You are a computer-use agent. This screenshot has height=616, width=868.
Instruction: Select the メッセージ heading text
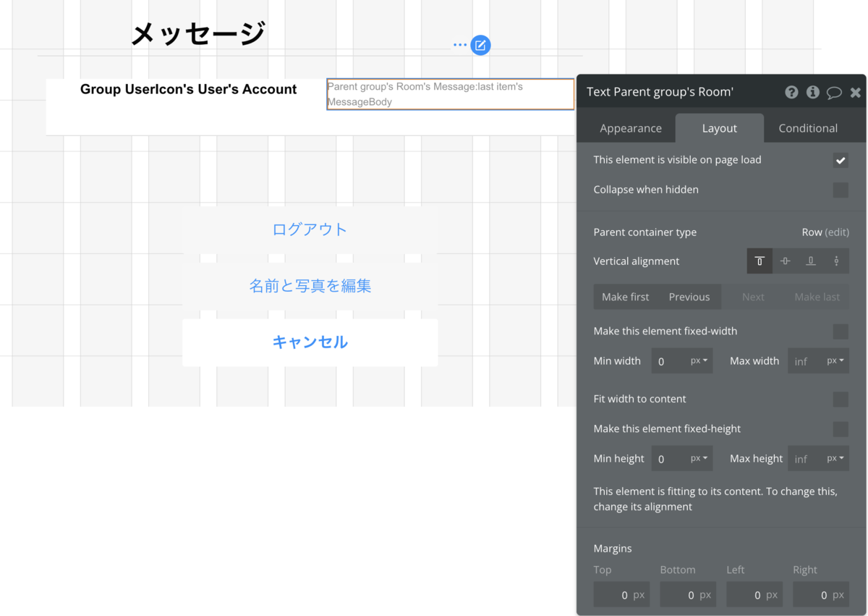coord(198,33)
